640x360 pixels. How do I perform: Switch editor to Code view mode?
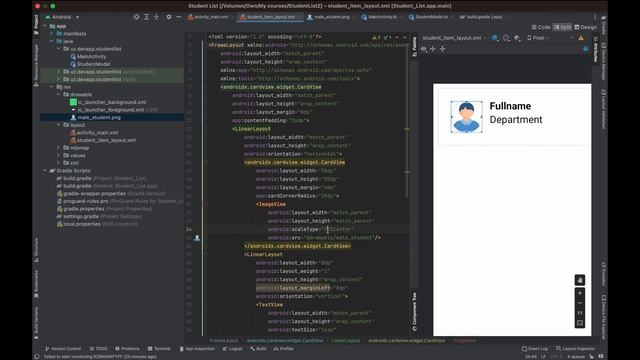tap(541, 27)
